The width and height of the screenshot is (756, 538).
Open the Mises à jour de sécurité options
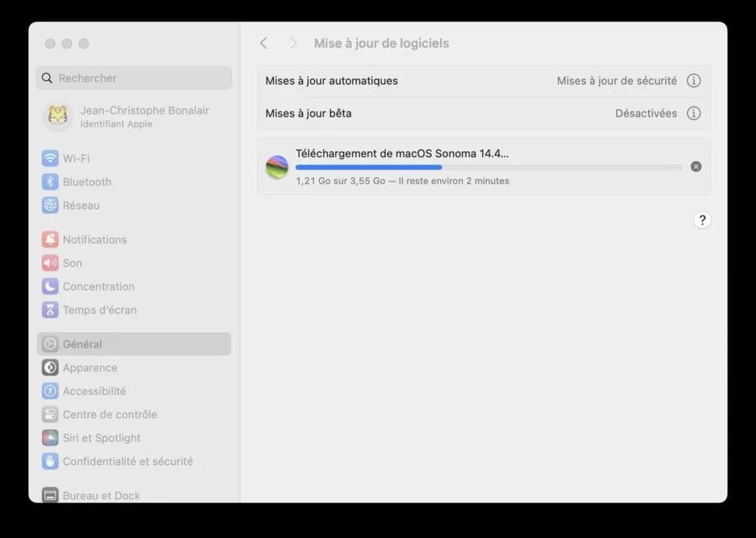pos(617,80)
